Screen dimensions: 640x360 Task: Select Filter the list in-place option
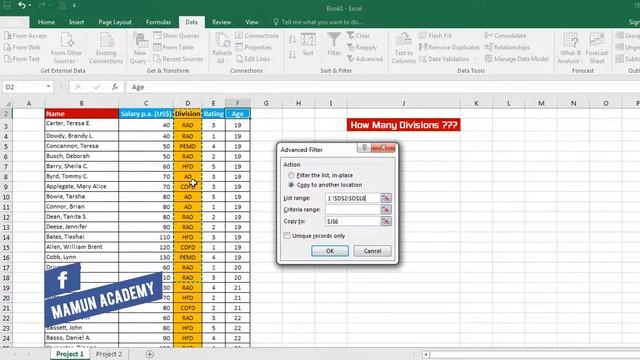(x=291, y=175)
